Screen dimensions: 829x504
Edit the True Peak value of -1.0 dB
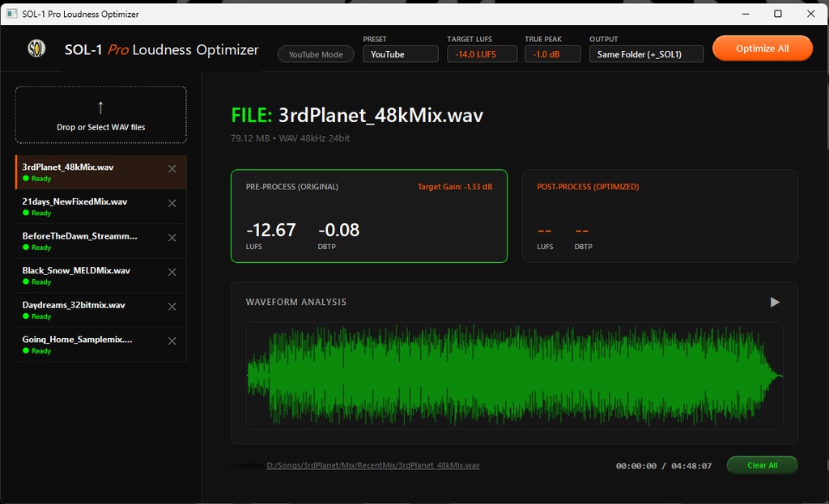552,53
